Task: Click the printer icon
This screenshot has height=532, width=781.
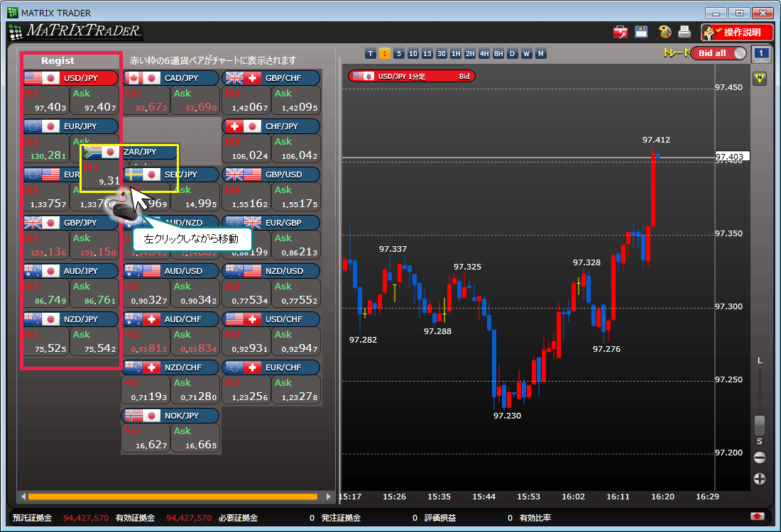Action: click(x=685, y=32)
